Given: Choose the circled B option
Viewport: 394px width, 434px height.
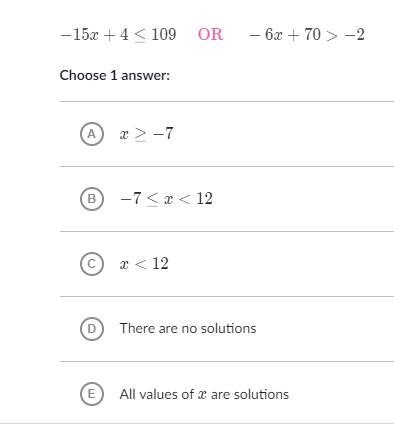Looking at the screenshot, I should tap(92, 199).
